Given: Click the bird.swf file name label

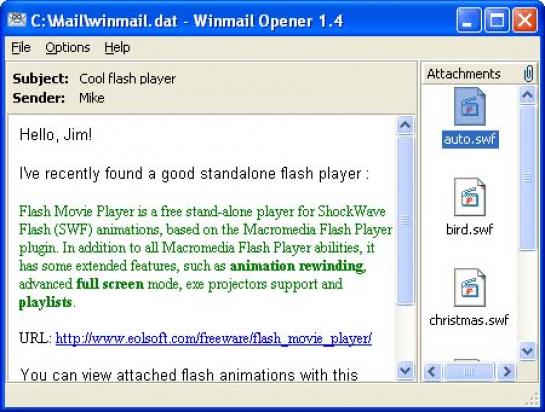Looking at the screenshot, I should [470, 229].
